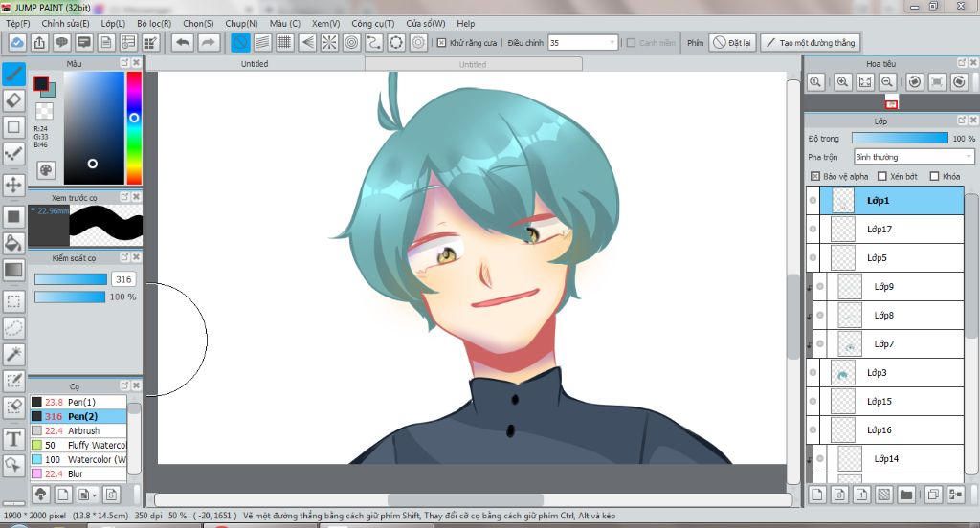
Task: Select the rectangular Selection tool
Action: coord(13,301)
